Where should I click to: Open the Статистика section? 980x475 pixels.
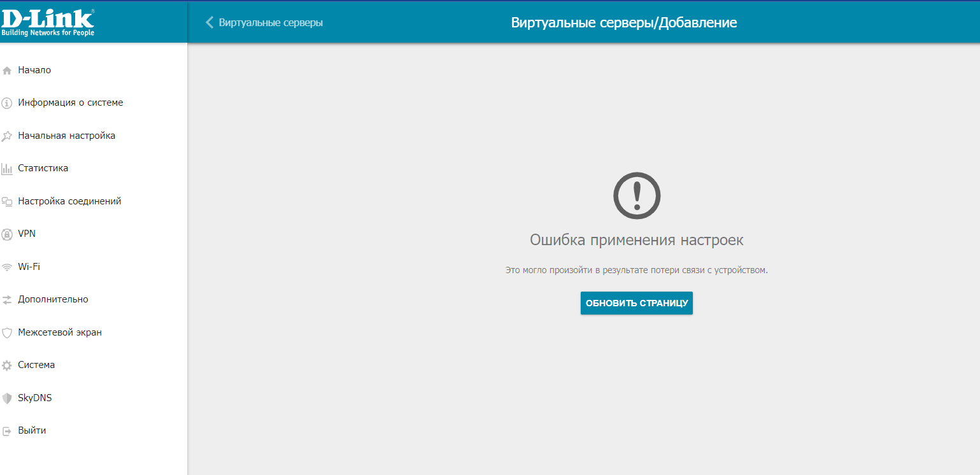(43, 168)
